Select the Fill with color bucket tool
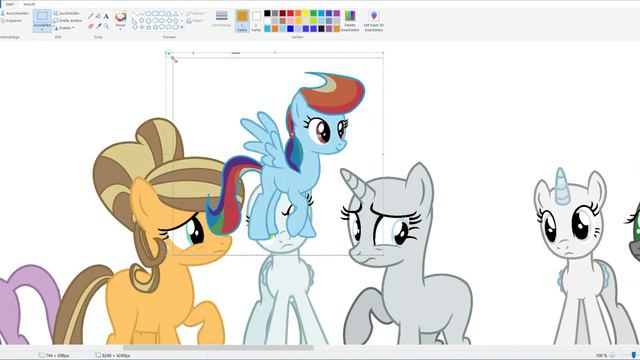Image resolution: width=640 pixels, height=360 pixels. point(98,16)
